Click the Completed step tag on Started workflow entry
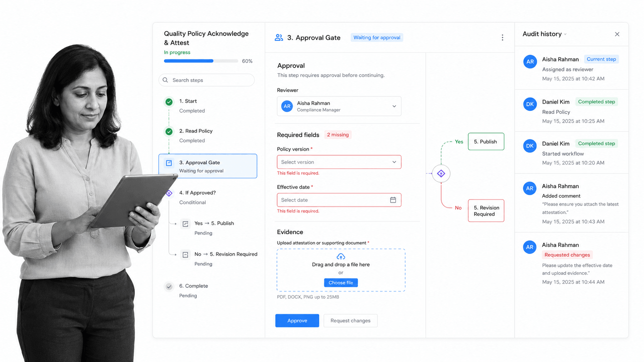The height and width of the screenshot is (362, 644). (x=596, y=143)
